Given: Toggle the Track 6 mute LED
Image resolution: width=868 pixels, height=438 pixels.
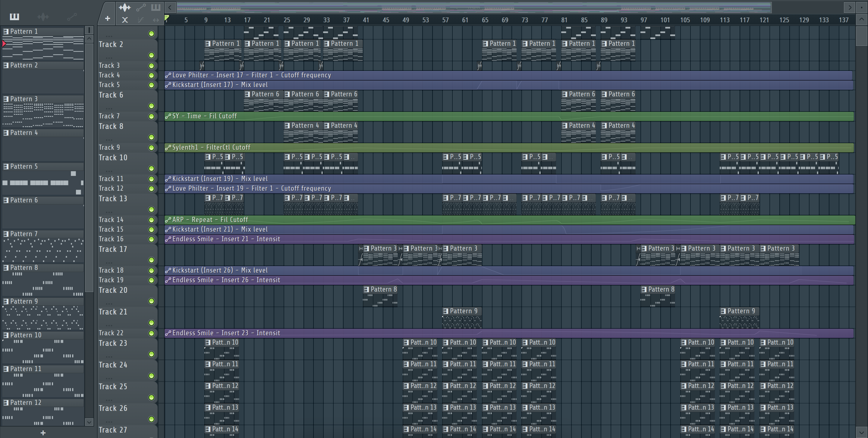Looking at the screenshot, I should click(152, 106).
